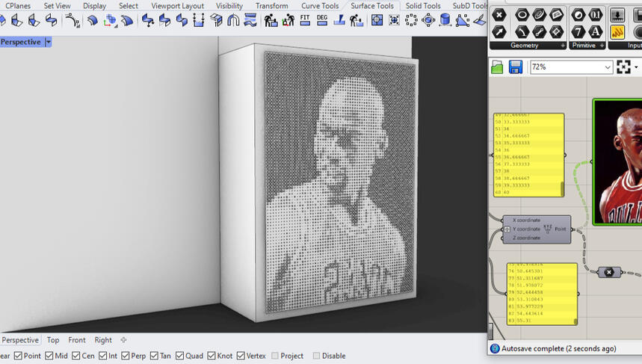Viewport: 642px width, 364px height.
Task: Toggle the Point osnap checkbox
Action: 18,356
